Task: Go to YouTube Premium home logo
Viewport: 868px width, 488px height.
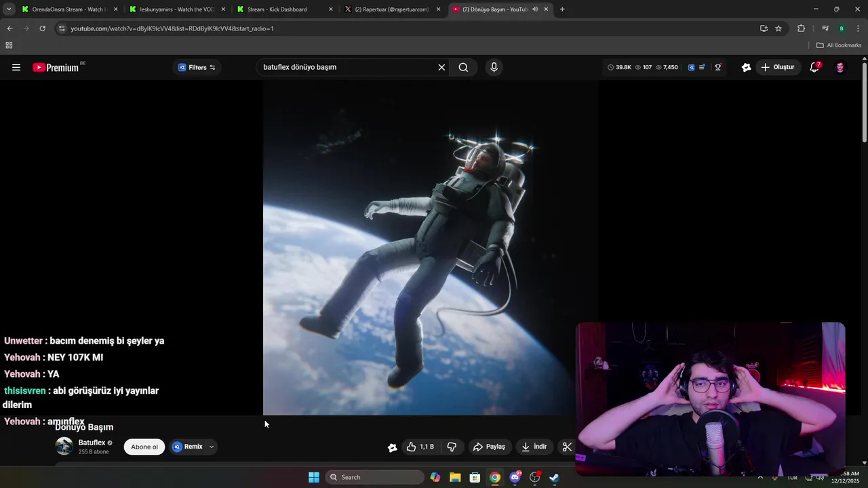Action: [x=57, y=67]
